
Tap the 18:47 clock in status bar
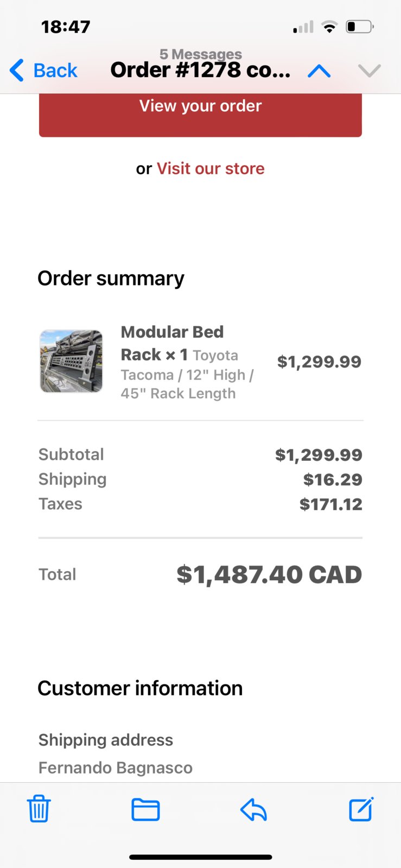[x=66, y=27]
